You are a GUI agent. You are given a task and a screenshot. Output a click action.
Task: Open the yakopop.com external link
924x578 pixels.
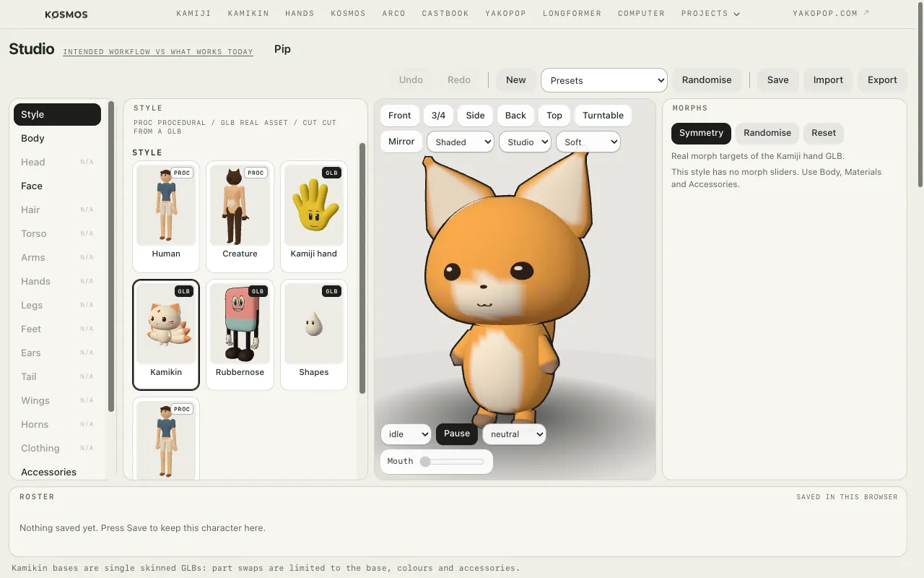(831, 14)
